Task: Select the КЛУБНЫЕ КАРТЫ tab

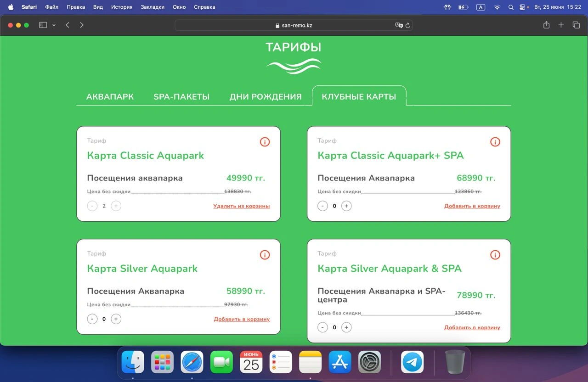Action: pos(359,97)
